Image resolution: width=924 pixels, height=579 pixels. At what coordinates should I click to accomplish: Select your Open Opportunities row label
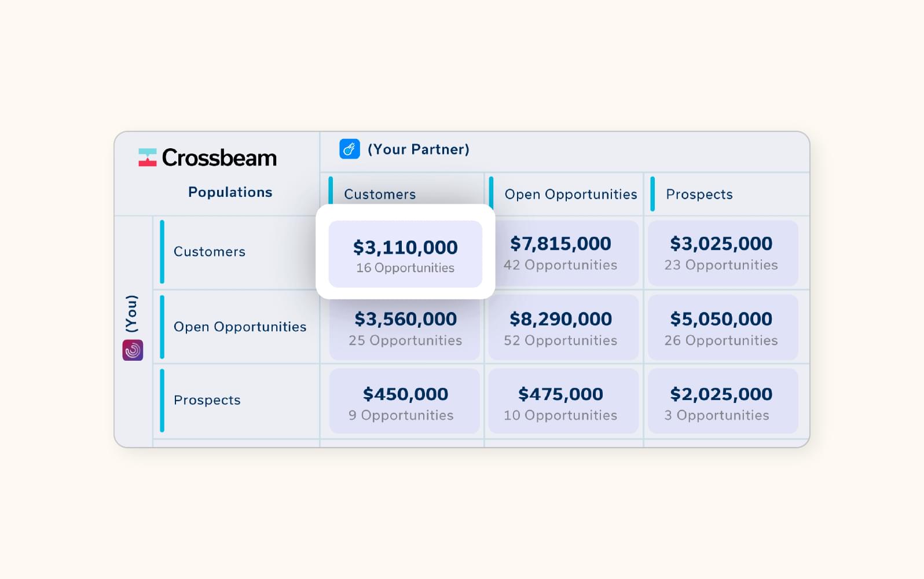(240, 327)
